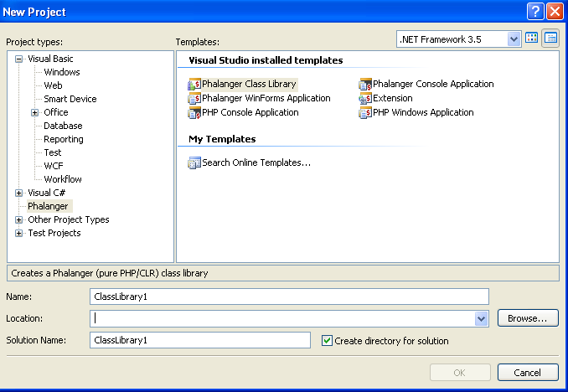Switch templates view to small icons
568x392 pixels.
click(550, 39)
